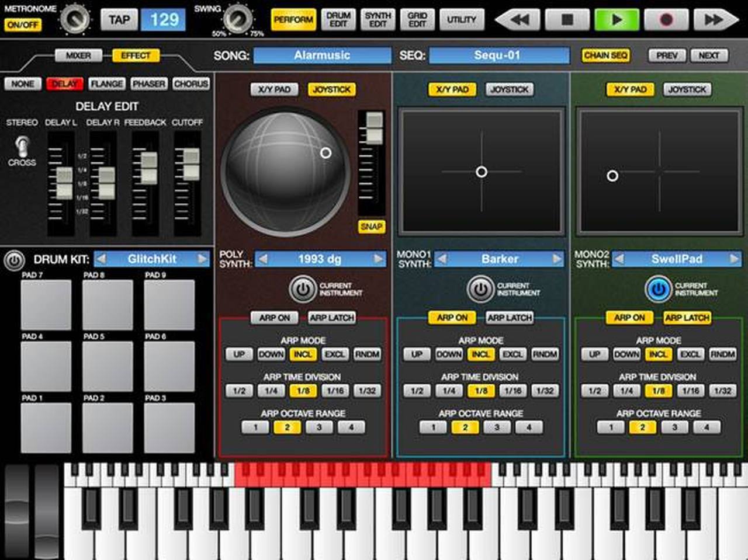Enable ARP ON for Poly Synth
748x560 pixels.
(x=274, y=318)
